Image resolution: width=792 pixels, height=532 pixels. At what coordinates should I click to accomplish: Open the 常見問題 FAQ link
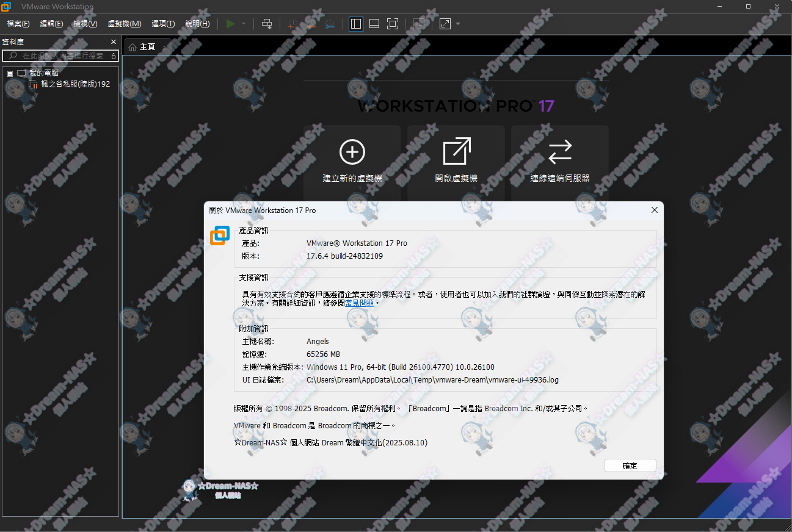click(360, 302)
